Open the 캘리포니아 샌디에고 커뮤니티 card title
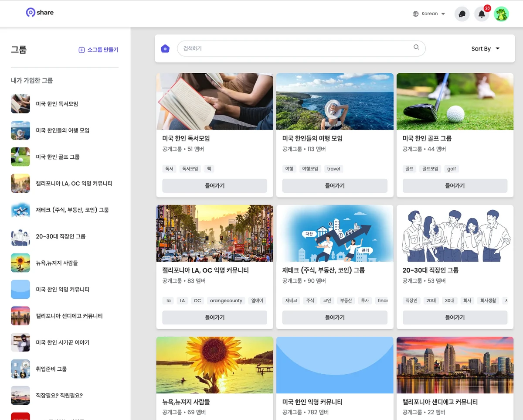This screenshot has height=420, width=523. [440, 402]
